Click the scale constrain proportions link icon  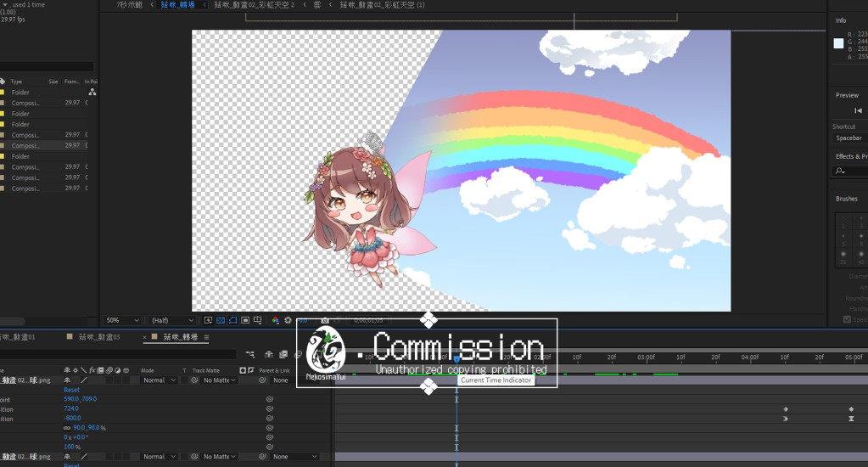pyautogui.click(x=67, y=427)
